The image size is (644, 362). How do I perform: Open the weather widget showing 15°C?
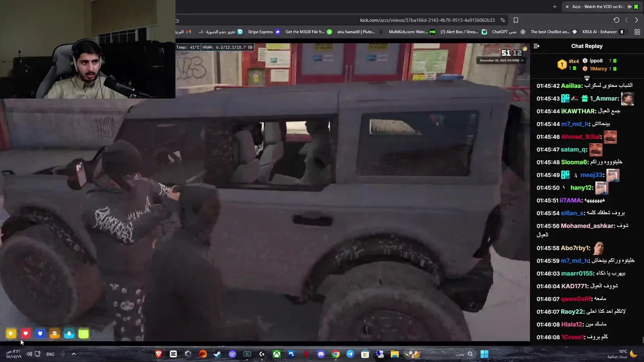click(x=623, y=354)
